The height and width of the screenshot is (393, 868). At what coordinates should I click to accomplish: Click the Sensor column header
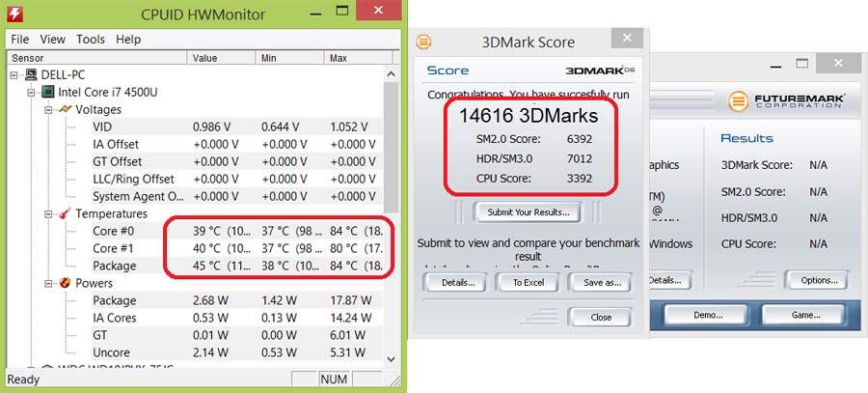[96, 58]
